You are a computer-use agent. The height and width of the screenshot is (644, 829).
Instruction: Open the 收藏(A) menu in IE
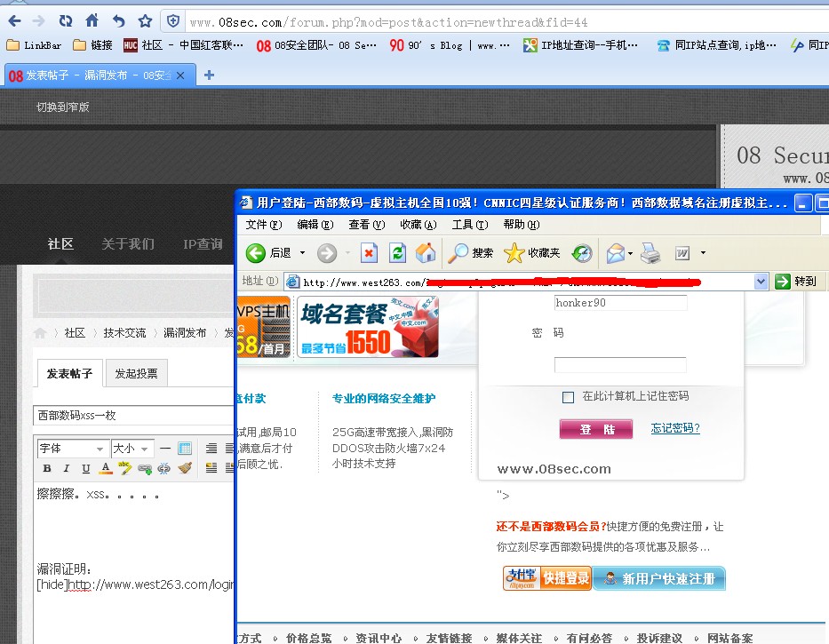tap(418, 225)
